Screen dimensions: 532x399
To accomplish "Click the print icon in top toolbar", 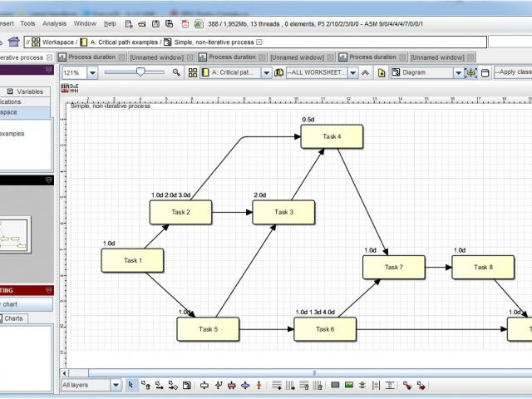I will tap(142, 24).
